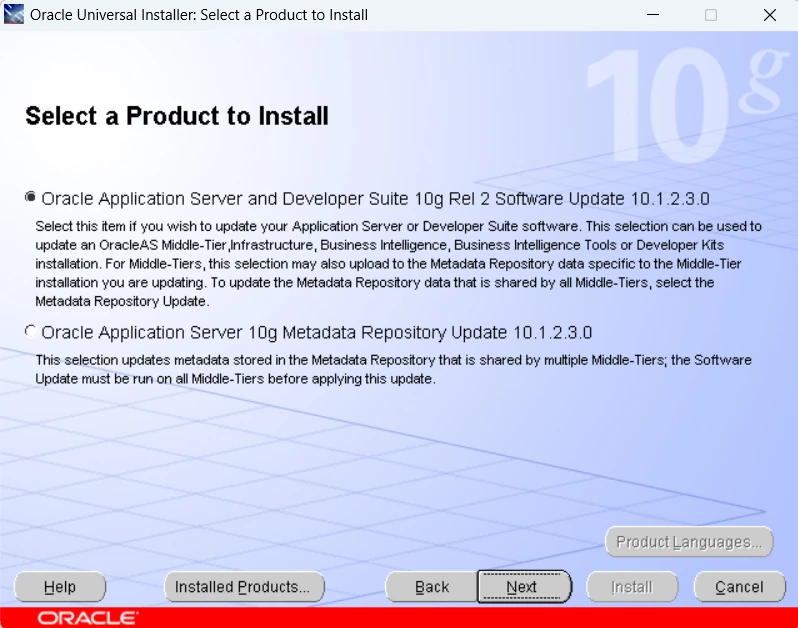The image size is (798, 628).
Task: Open the Help button
Action: coord(60,587)
